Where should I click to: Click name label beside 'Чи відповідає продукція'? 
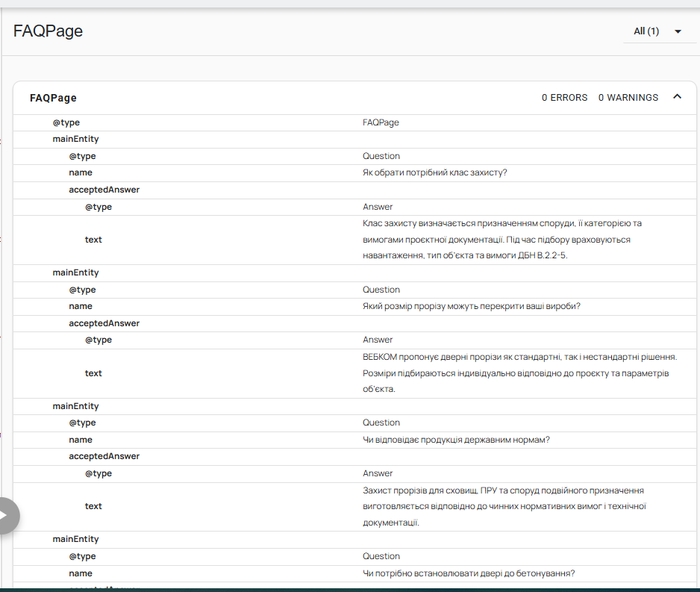81,440
